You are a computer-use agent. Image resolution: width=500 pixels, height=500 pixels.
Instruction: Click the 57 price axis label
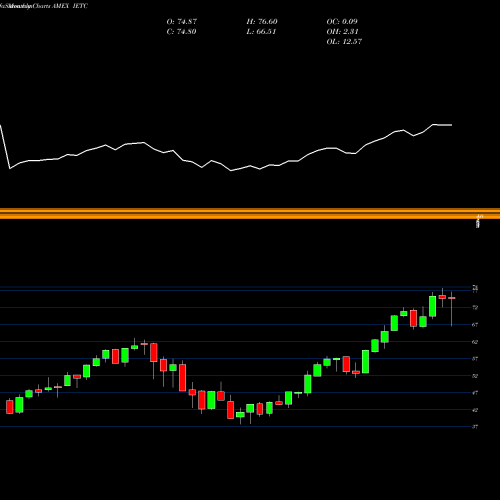click(x=475, y=359)
